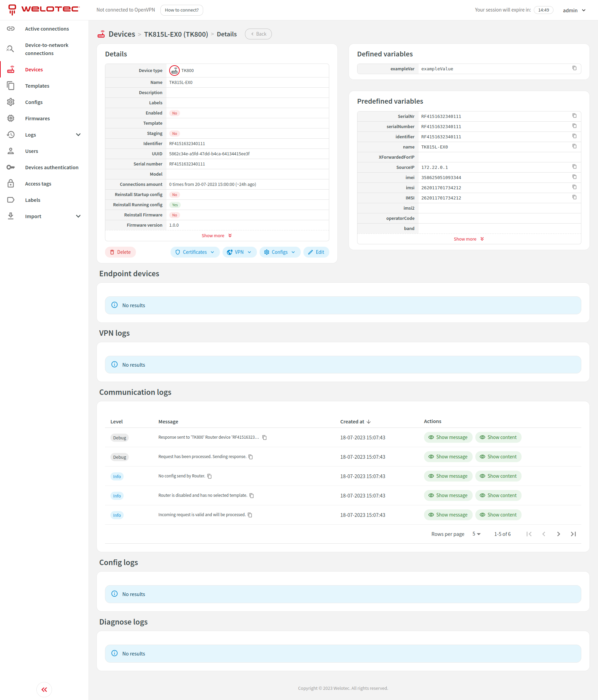This screenshot has height=700, width=598.
Task: Open the Certificates dropdown
Action: [195, 252]
